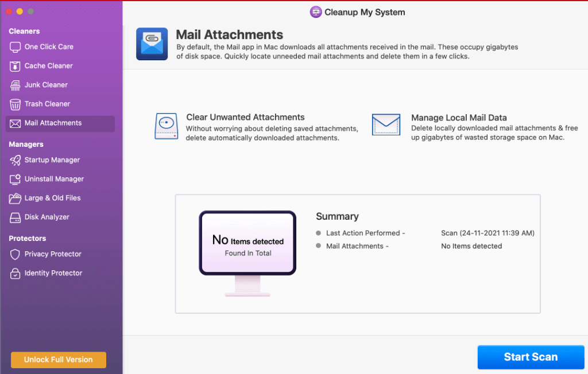The image size is (588, 374).
Task: Click the Identity Protector lock icon
Action: point(15,274)
